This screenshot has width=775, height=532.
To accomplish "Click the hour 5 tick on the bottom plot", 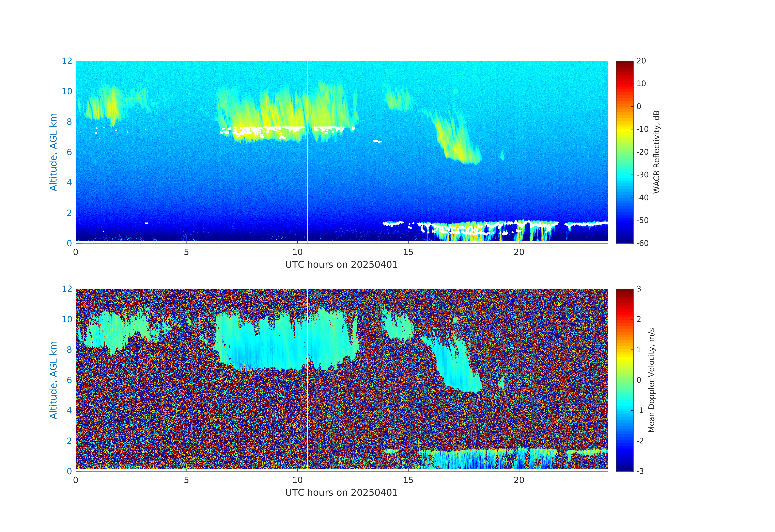I will [186, 480].
